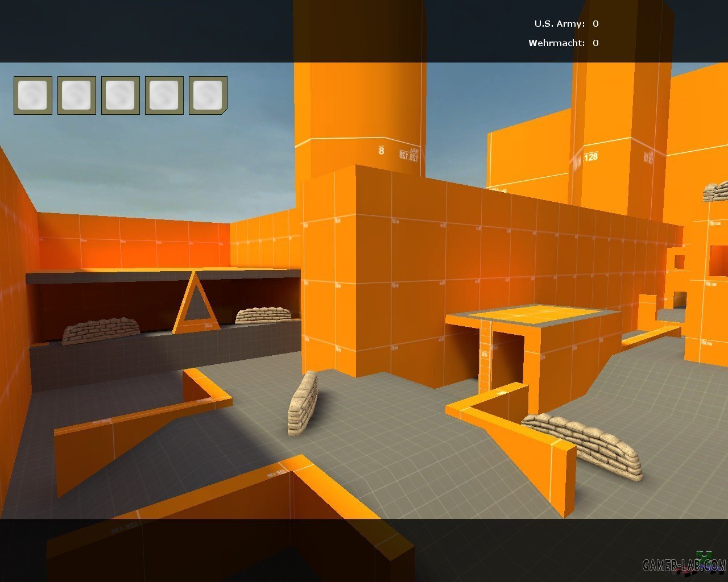Image resolution: width=728 pixels, height=582 pixels.
Task: Click the small square window on the right building
Action: click(x=679, y=262)
